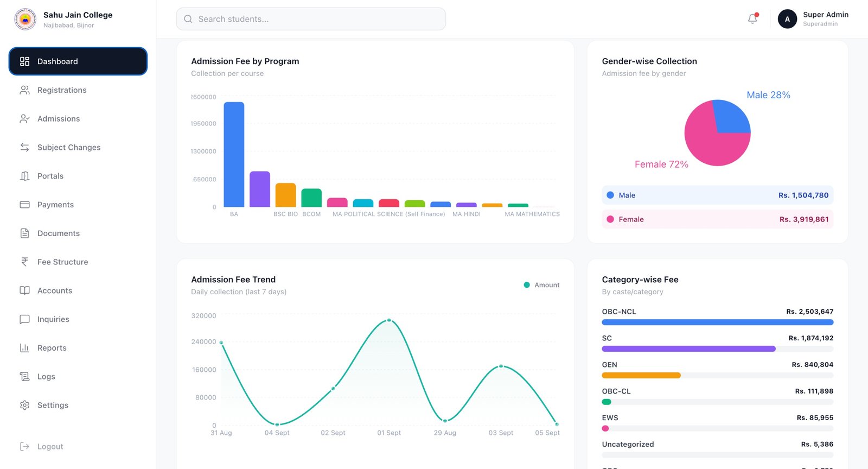The height and width of the screenshot is (469, 868).
Task: Click the Super Admin avatar circle
Action: [787, 19]
